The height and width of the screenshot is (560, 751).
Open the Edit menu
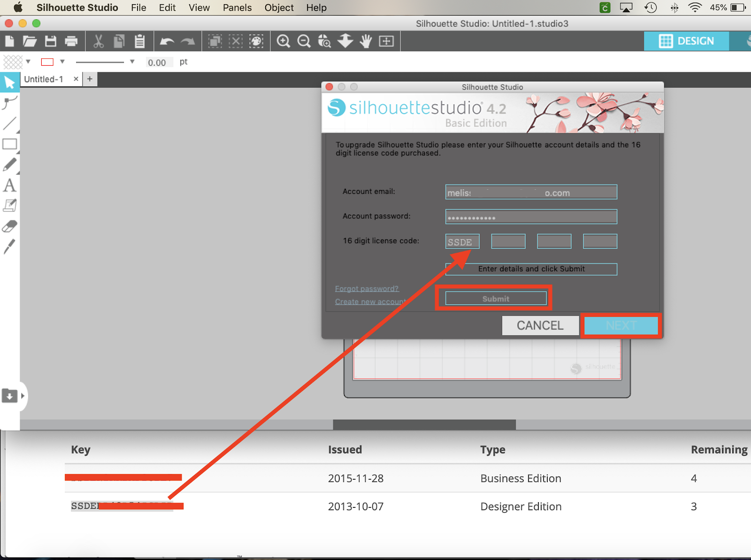tap(167, 8)
